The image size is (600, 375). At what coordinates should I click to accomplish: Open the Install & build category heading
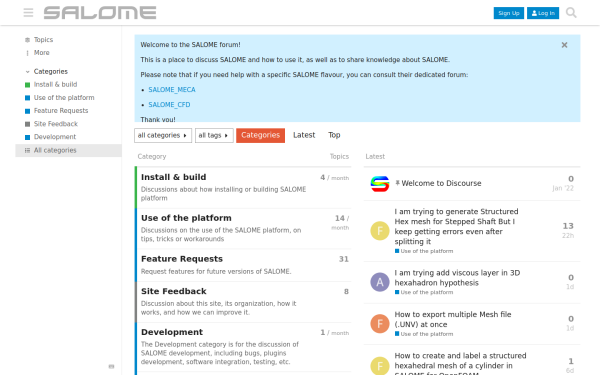[173, 177]
